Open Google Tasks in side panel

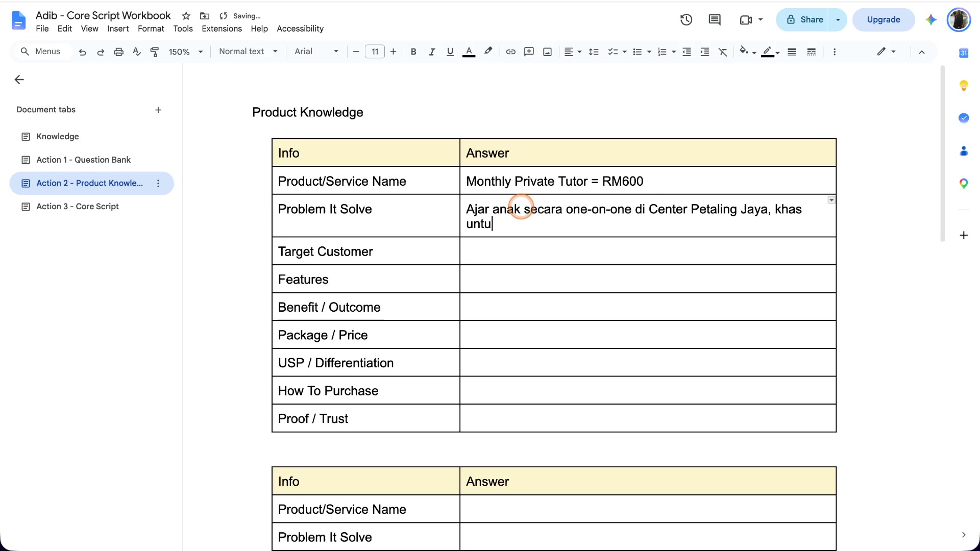(x=964, y=118)
